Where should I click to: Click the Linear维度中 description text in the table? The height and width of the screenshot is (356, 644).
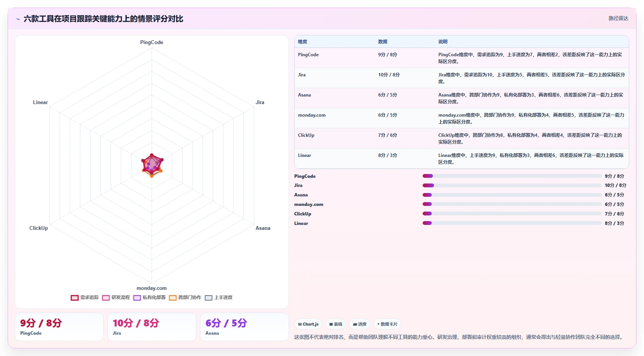pos(531,158)
